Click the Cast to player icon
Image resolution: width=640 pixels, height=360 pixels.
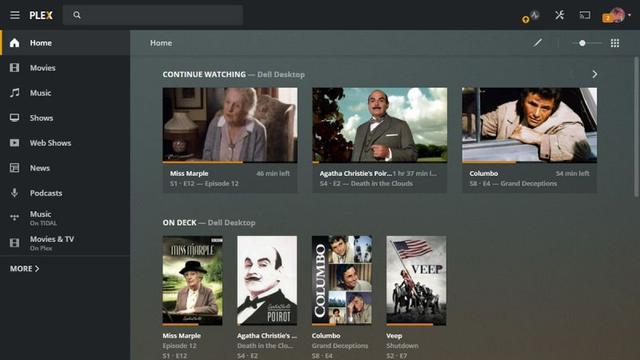(585, 15)
